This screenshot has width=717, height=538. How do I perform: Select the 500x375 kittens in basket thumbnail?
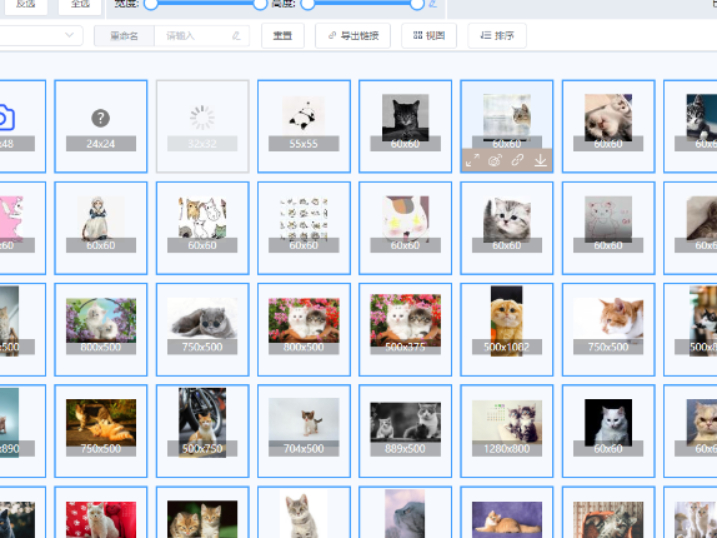(x=406, y=330)
